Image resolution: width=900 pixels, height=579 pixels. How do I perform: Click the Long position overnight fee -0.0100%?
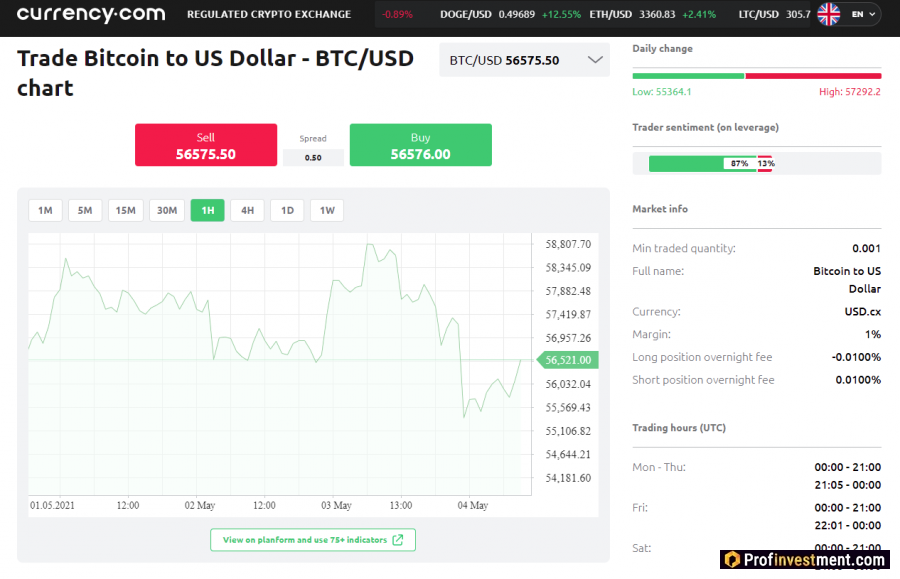(856, 357)
